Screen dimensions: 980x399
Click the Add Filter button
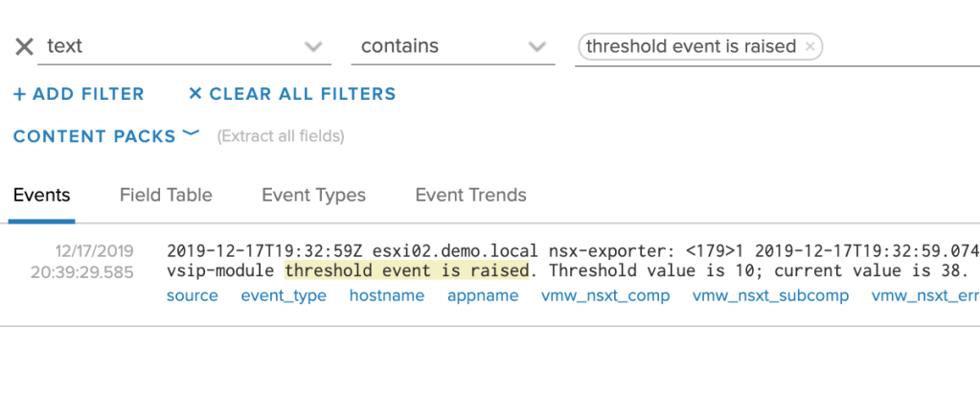click(x=79, y=94)
